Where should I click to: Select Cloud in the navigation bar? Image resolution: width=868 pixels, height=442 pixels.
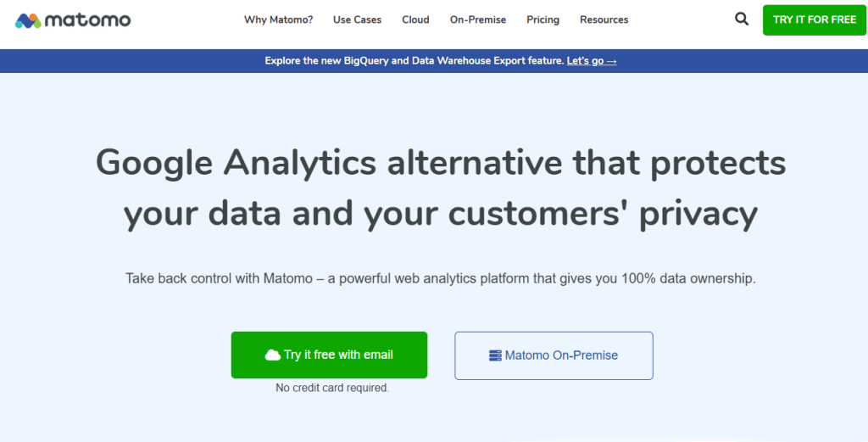point(415,20)
